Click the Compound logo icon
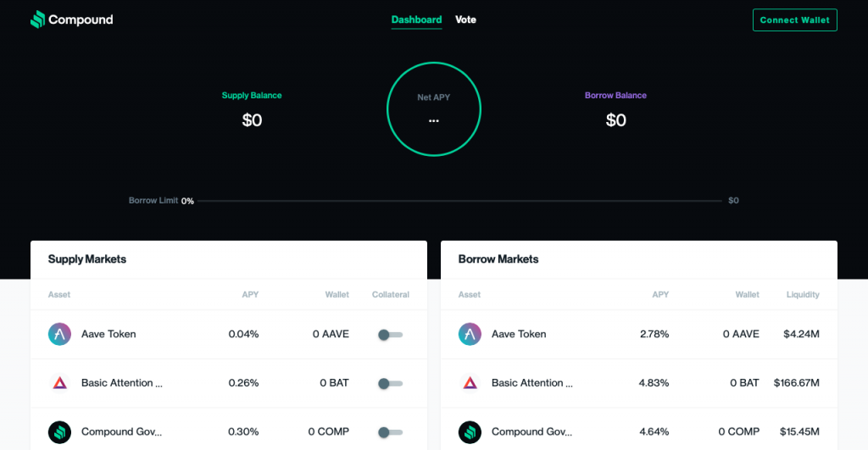The image size is (868, 450). 37,19
